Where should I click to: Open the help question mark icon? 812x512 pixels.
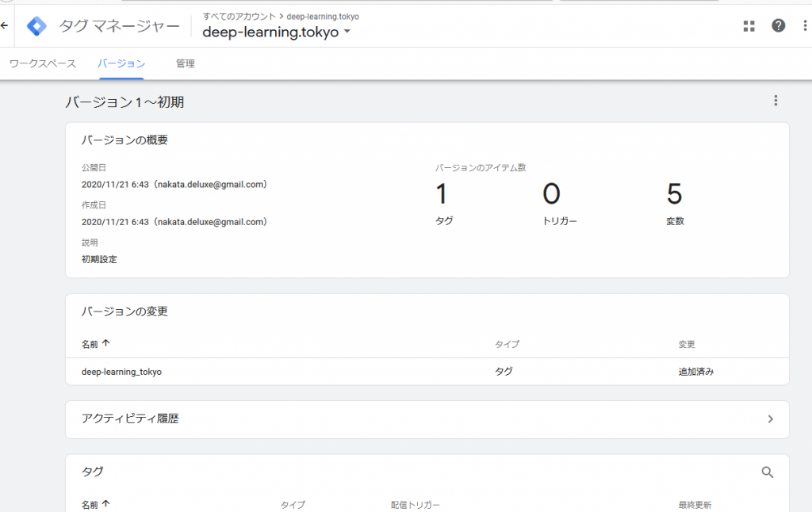coord(778,25)
